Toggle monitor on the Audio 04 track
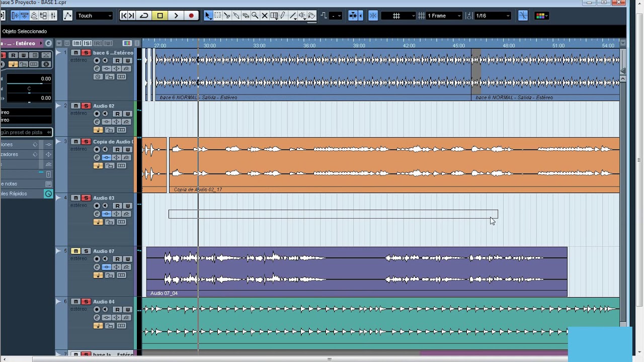Screen dimensions: 644x362 point(105,309)
